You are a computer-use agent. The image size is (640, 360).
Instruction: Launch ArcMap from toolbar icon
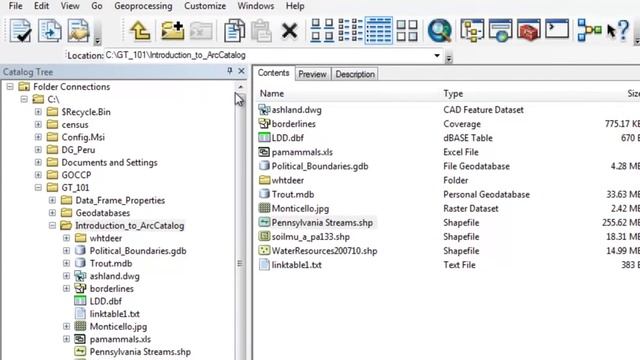tap(500, 30)
